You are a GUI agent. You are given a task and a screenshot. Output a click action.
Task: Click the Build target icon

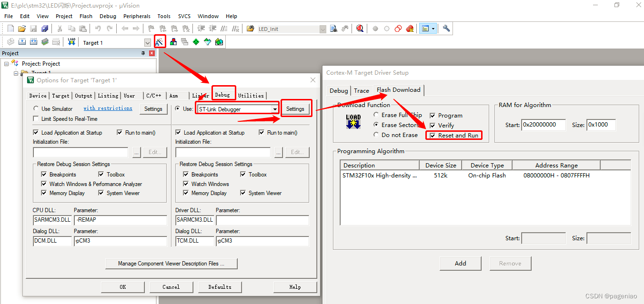22,42
